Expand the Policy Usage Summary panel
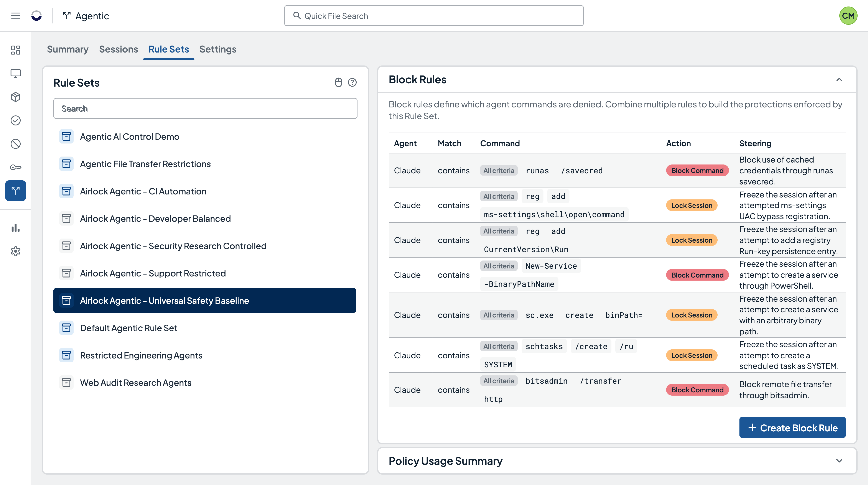This screenshot has height=485, width=868. tap(839, 461)
